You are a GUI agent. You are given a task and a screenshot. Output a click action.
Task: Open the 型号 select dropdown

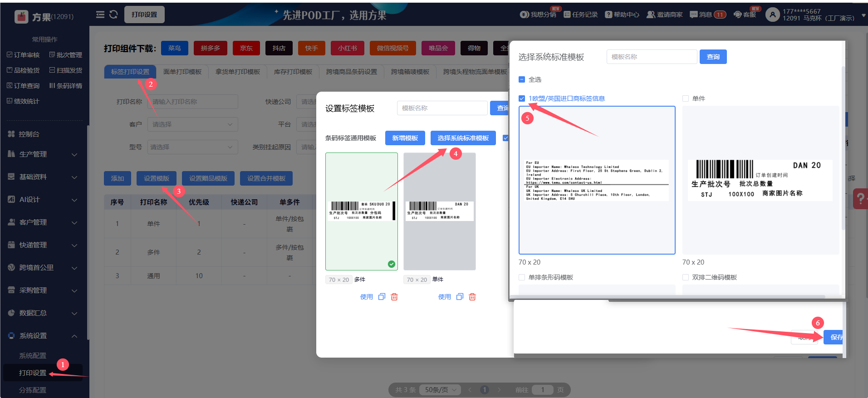point(193,147)
